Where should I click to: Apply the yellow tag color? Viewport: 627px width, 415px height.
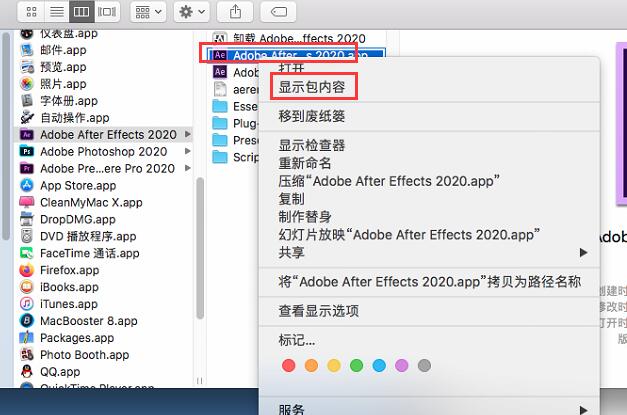334,365
